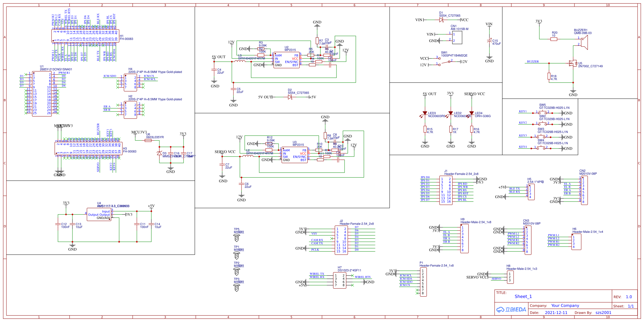Select the '2021-12-11' date value

tap(556, 312)
